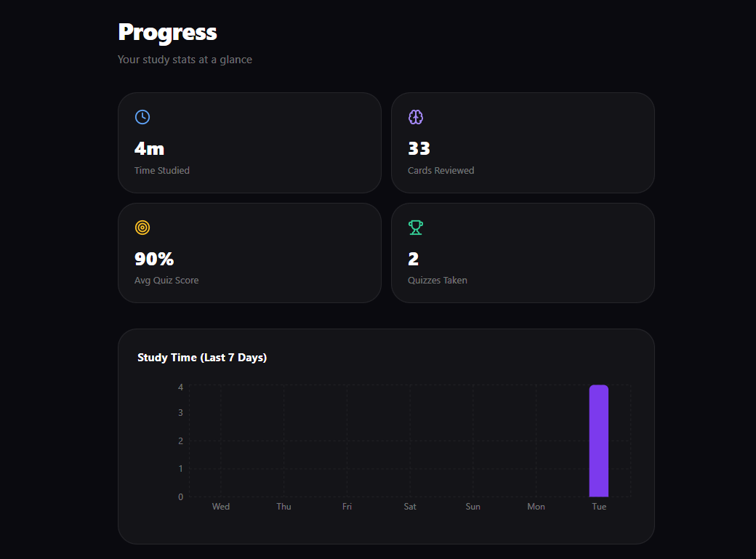This screenshot has width=756, height=559.
Task: Click the 'Your study stats at a glance' subtitle
Action: pos(185,60)
